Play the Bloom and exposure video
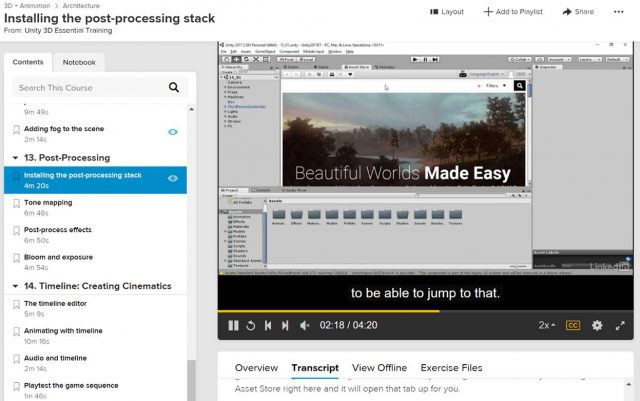The width and height of the screenshot is (640, 401). (x=58, y=257)
